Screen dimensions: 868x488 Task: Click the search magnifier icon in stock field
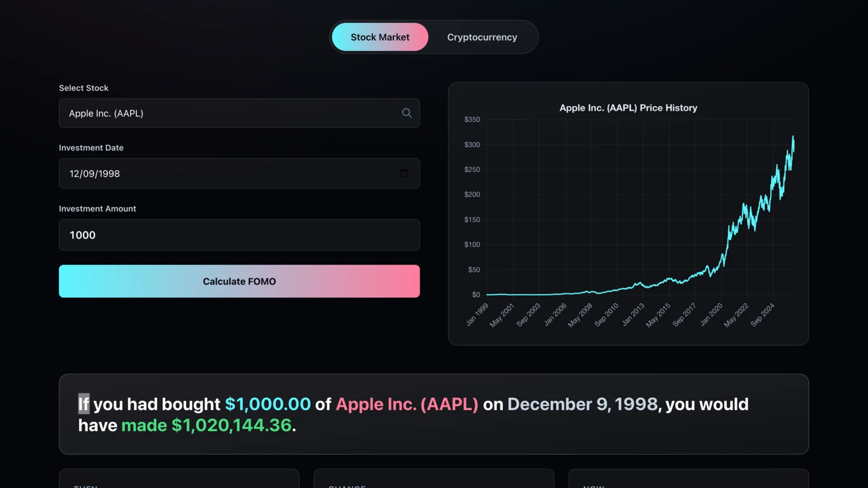[x=407, y=113]
